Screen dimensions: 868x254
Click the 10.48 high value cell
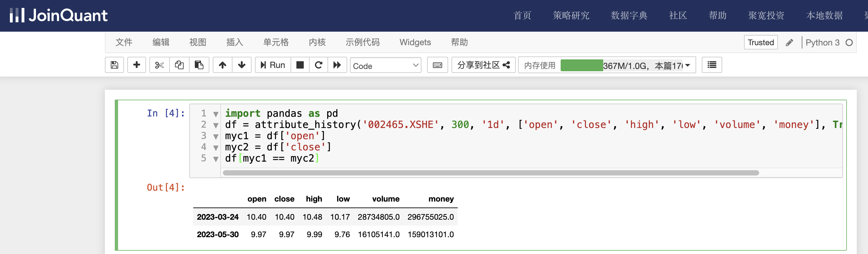312,217
